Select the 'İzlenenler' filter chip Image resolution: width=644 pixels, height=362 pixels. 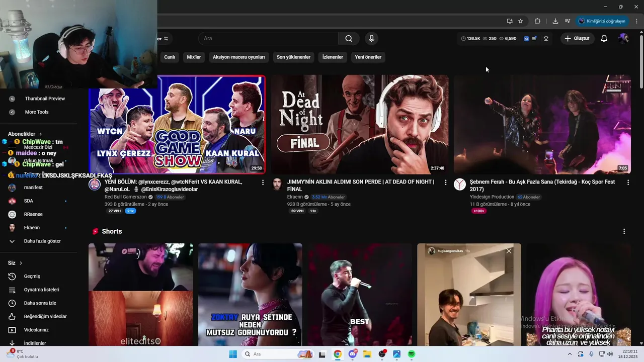[333, 57]
